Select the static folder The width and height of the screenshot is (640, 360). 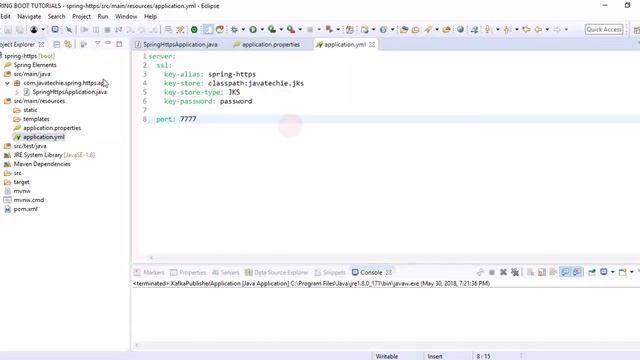(x=30, y=110)
